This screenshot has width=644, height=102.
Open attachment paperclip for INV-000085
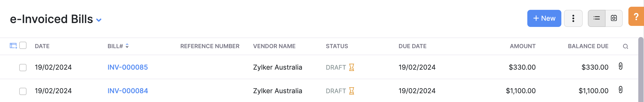coord(621,66)
